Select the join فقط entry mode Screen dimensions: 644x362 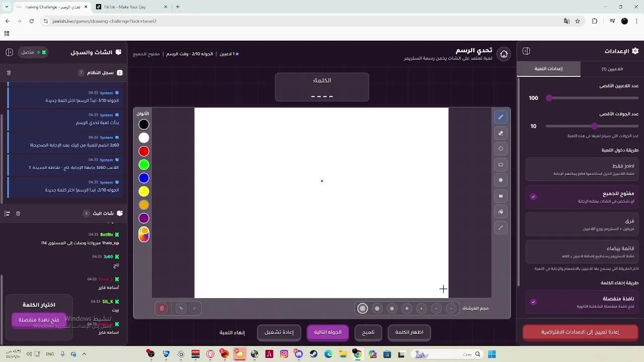tap(582, 169)
